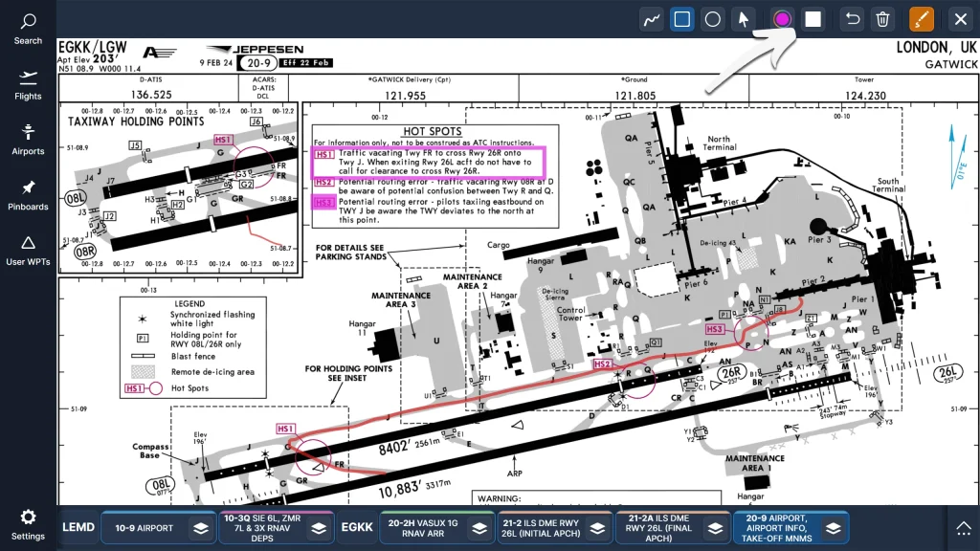Open Settings gear in sidebar

(x=28, y=525)
